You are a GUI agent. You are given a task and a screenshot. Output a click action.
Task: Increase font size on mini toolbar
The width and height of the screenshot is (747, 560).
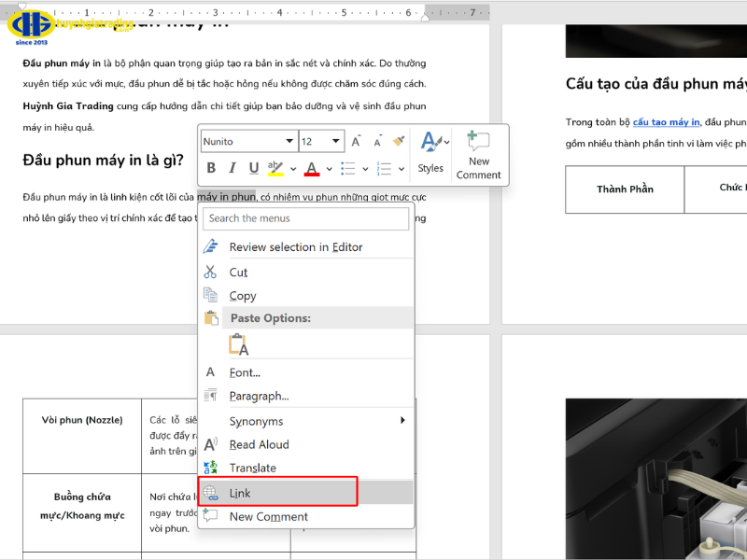click(x=355, y=140)
